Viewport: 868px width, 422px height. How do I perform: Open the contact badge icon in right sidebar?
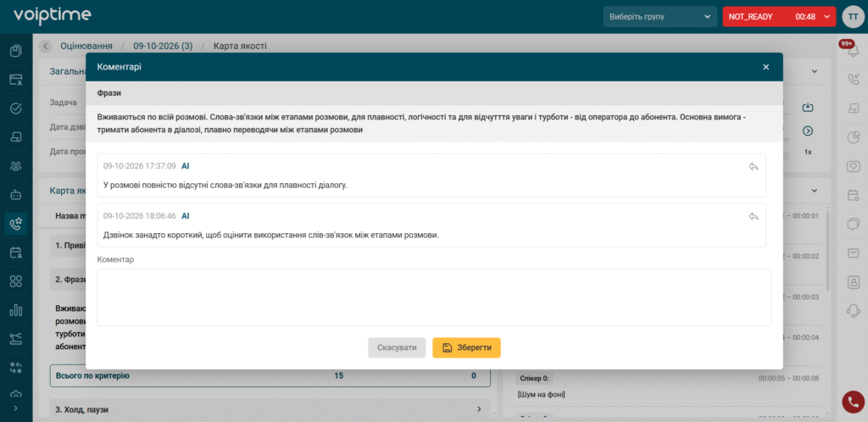[853, 281]
